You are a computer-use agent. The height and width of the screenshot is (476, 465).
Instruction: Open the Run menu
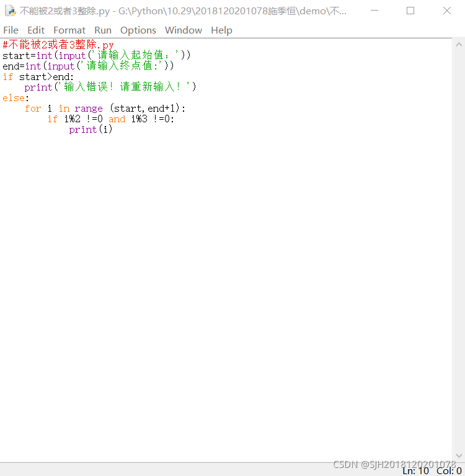[103, 30]
